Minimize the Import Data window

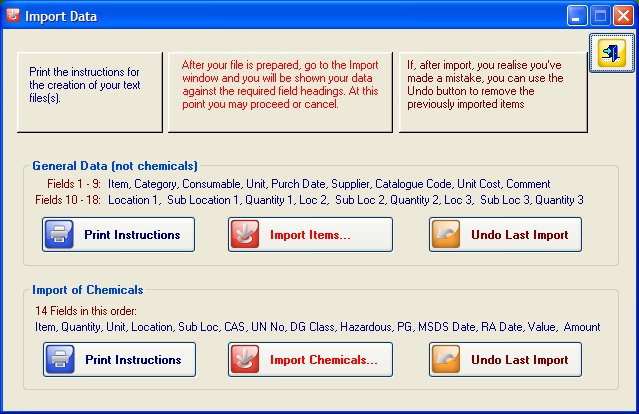(x=577, y=15)
